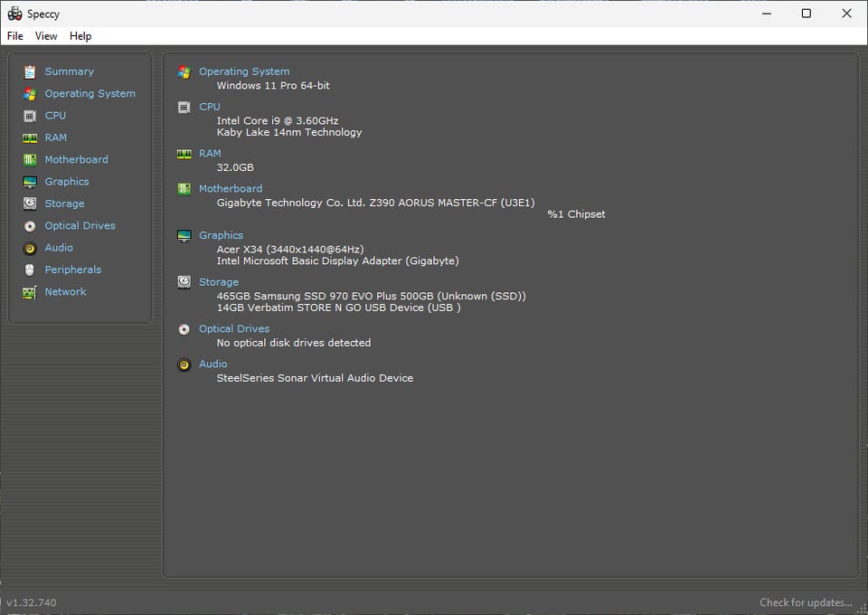Image resolution: width=868 pixels, height=615 pixels.
Task: Select Summary in the sidebar
Action: (70, 71)
